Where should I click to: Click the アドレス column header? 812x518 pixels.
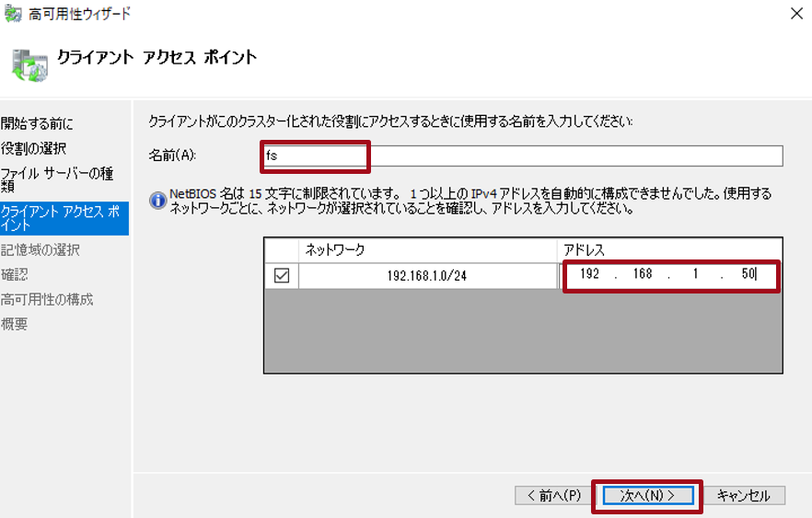click(669, 250)
